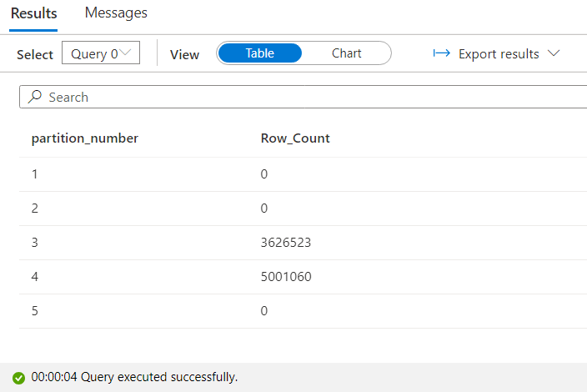Click the query executed successfully status message

134,377
